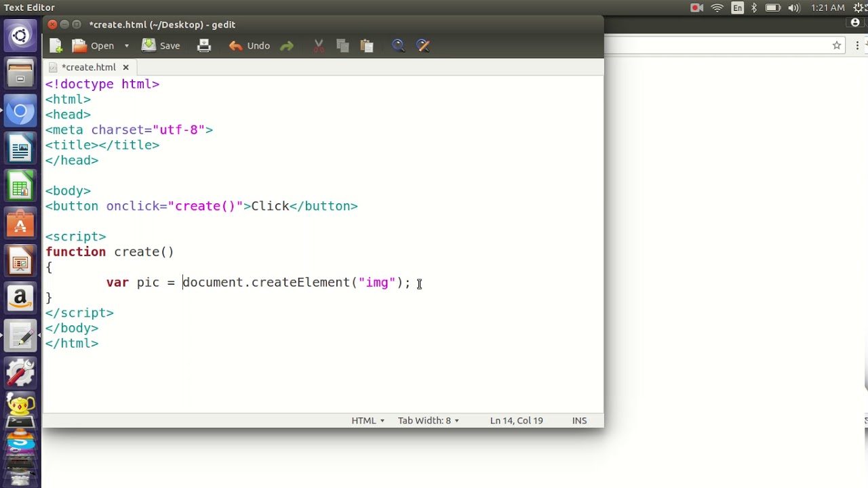Open the 1:21 AM clock menu
The image size is (868, 488).
point(828,8)
